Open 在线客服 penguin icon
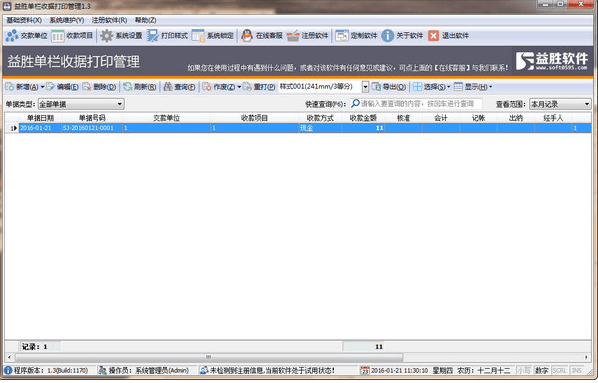 pyautogui.click(x=247, y=36)
